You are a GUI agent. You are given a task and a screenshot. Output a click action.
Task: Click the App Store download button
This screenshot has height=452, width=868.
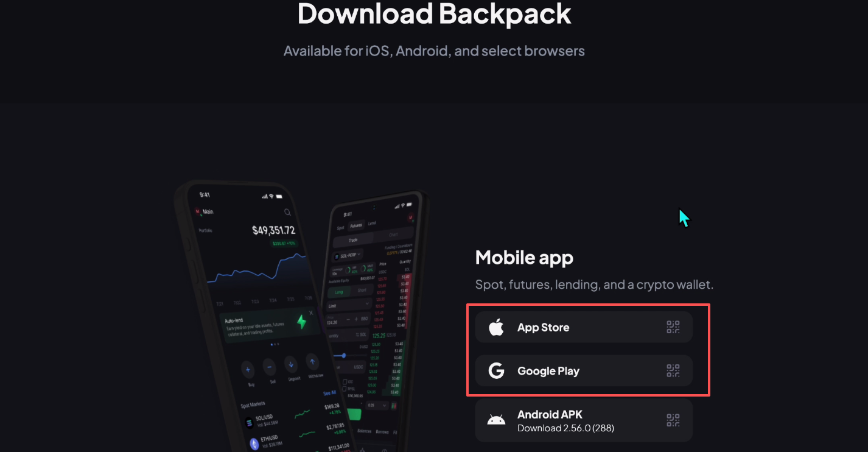(x=584, y=327)
